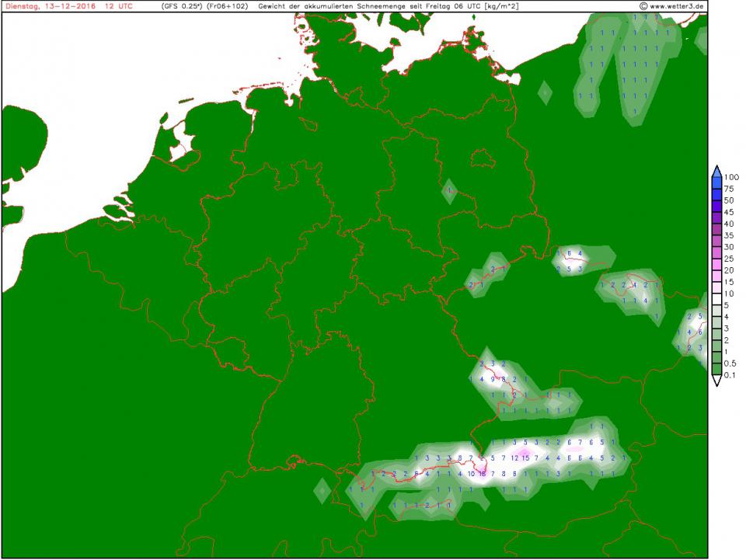This screenshot has height=560, width=746.
Task: Click the GFS 0.25° model label
Action: tap(180, 5)
